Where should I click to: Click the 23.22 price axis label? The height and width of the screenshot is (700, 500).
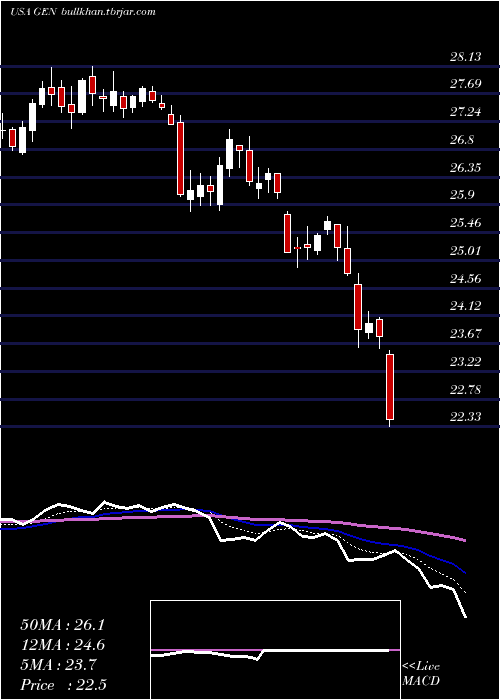tap(466, 362)
